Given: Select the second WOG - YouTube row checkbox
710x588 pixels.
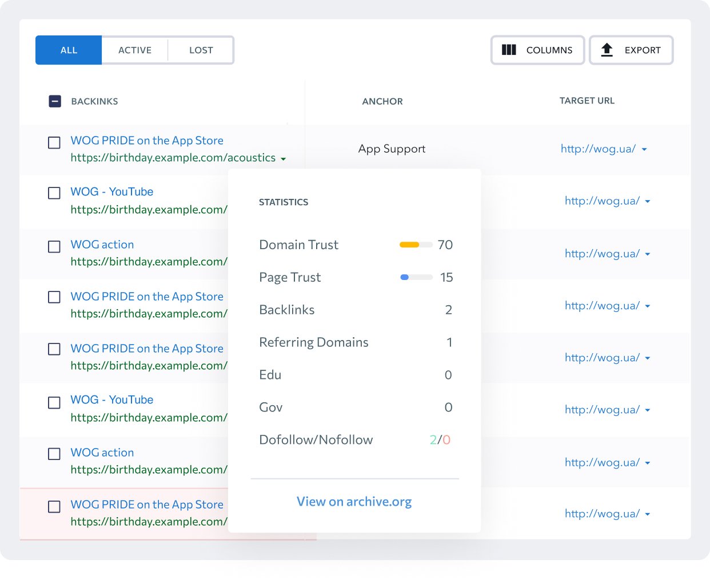Looking at the screenshot, I should [x=54, y=403].
